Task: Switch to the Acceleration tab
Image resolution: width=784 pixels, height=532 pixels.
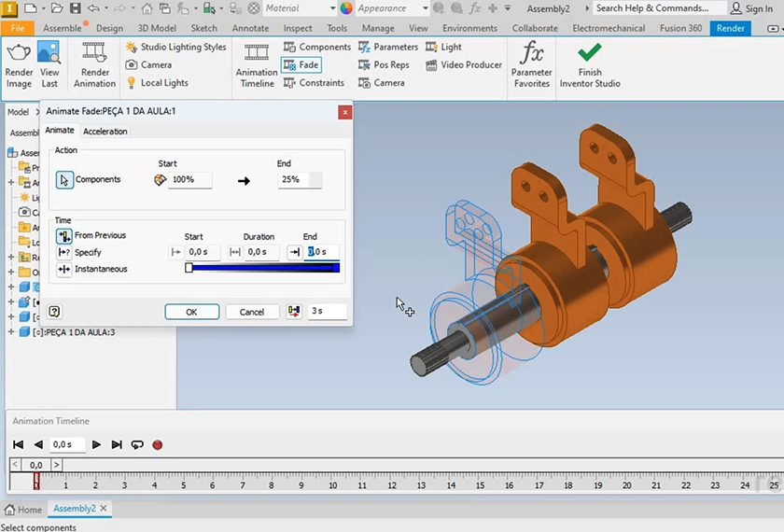Action: (105, 132)
